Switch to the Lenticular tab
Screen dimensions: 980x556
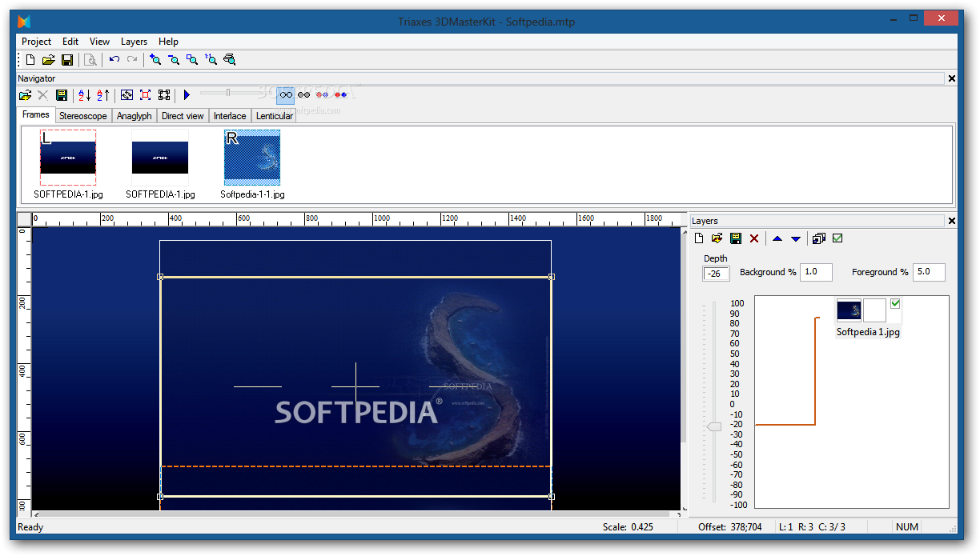point(274,116)
